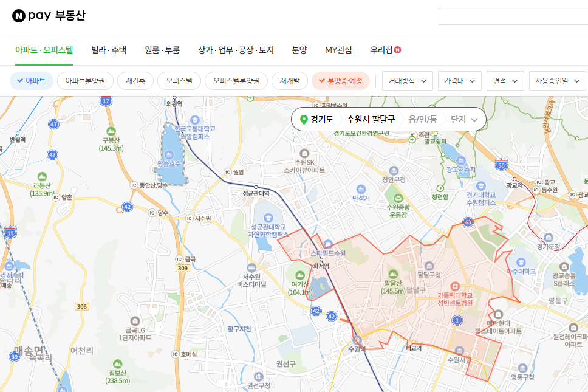Image resolution: width=588 pixels, height=392 pixels.
Task: Click the 여기산 mountain icon
Action: (x=299, y=275)
